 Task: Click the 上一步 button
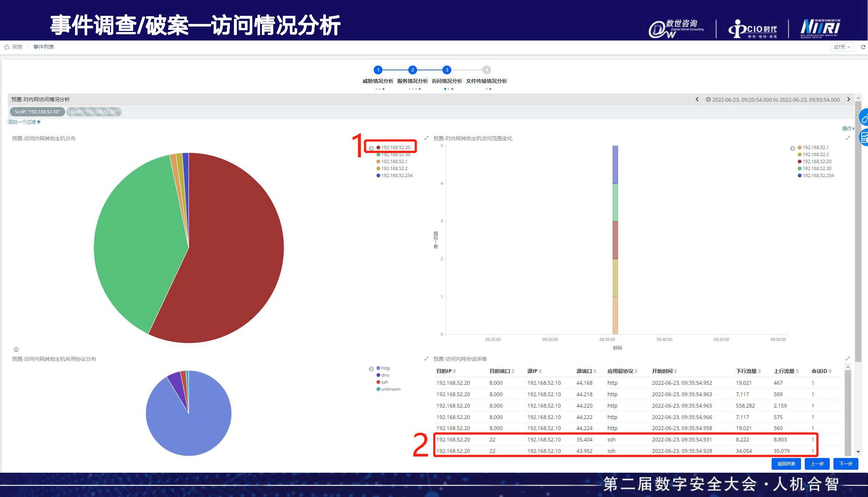[817, 463]
